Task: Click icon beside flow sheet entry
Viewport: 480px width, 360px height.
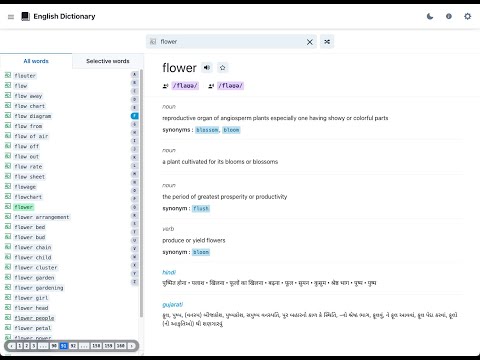Action: click(8, 176)
